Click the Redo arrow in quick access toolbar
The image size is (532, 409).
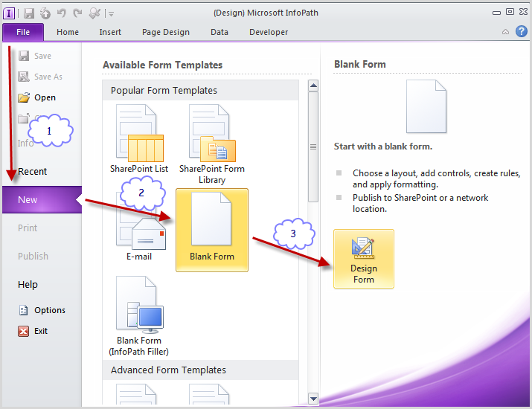(x=77, y=13)
